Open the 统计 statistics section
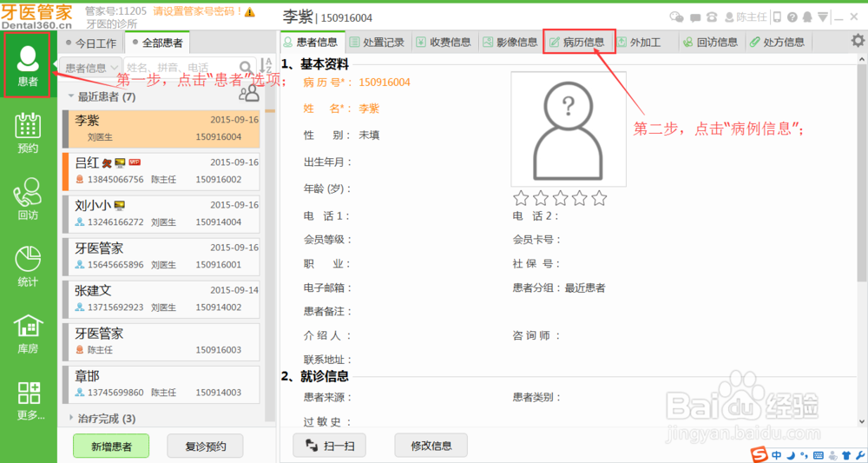The height and width of the screenshot is (463, 868). (x=28, y=267)
